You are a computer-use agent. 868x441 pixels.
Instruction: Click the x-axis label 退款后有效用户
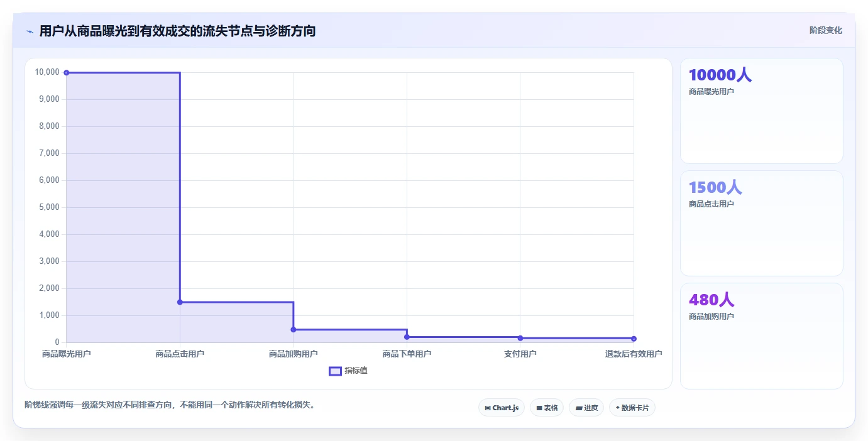[x=634, y=354]
